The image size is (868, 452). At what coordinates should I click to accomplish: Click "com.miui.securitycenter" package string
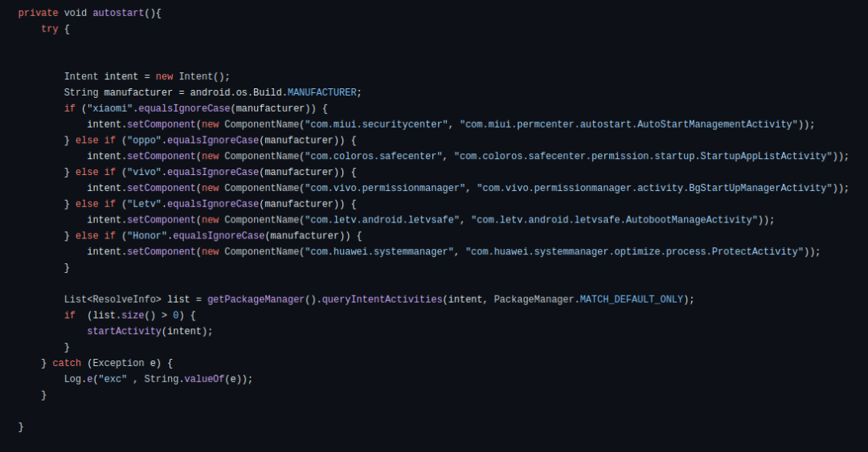[x=376, y=124]
